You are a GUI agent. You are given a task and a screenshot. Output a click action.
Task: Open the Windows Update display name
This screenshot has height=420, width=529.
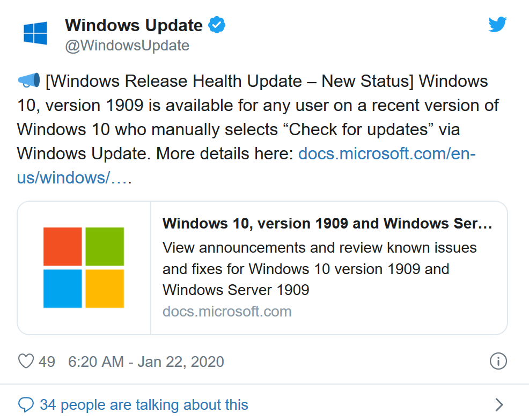(x=134, y=25)
